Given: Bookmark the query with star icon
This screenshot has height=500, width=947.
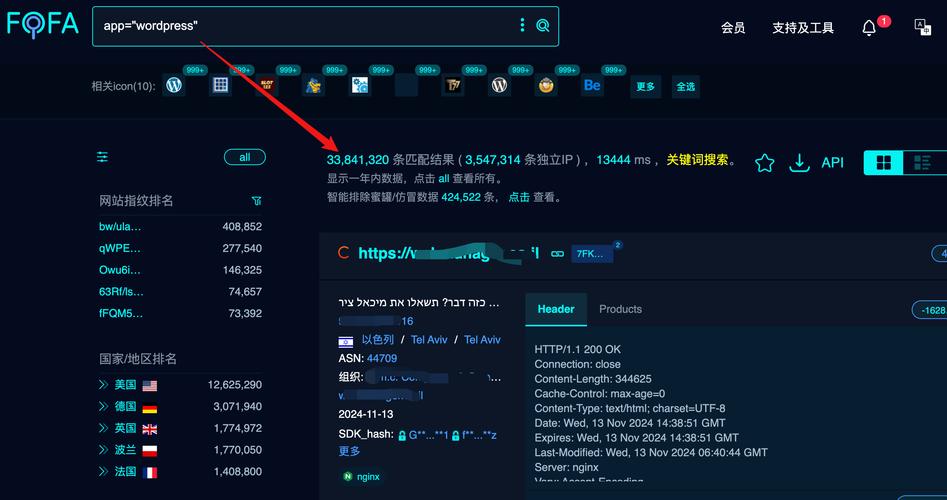Looking at the screenshot, I should coord(765,162).
